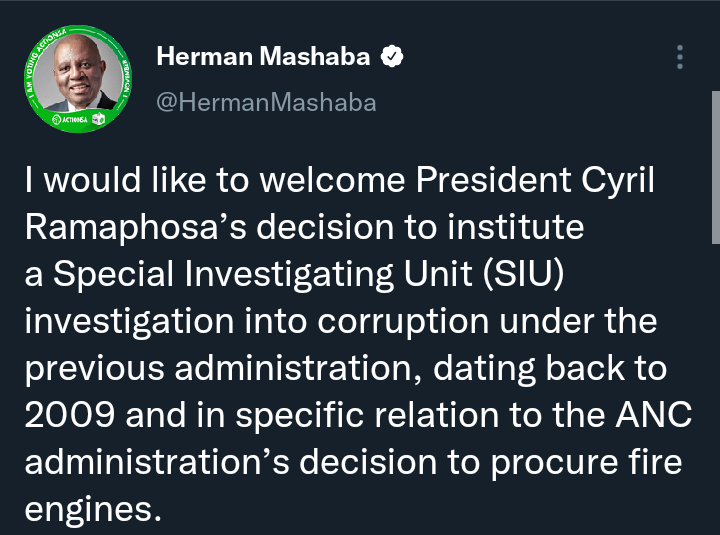Click the '(SIU)' abbreviation in the tweet
The height and width of the screenshot is (535, 720).
[x=523, y=274]
